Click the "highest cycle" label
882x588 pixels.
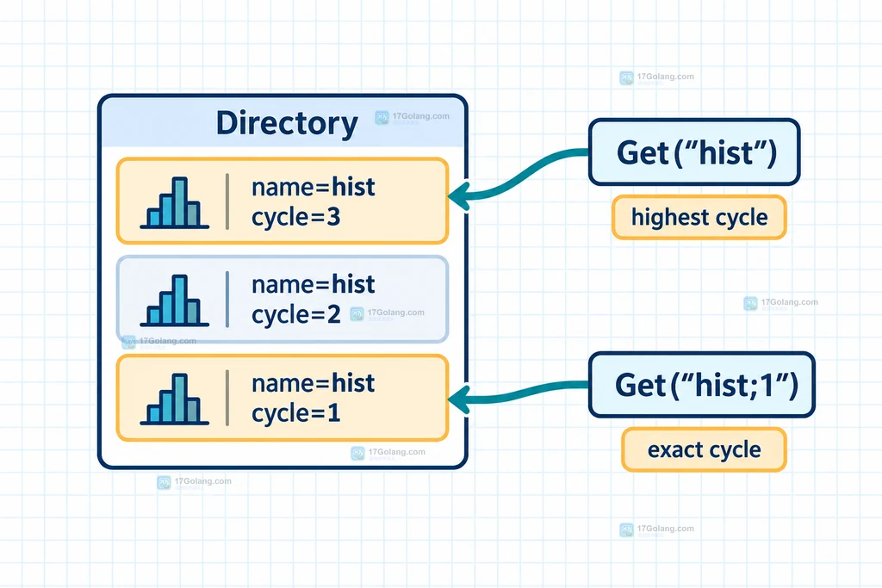(699, 217)
